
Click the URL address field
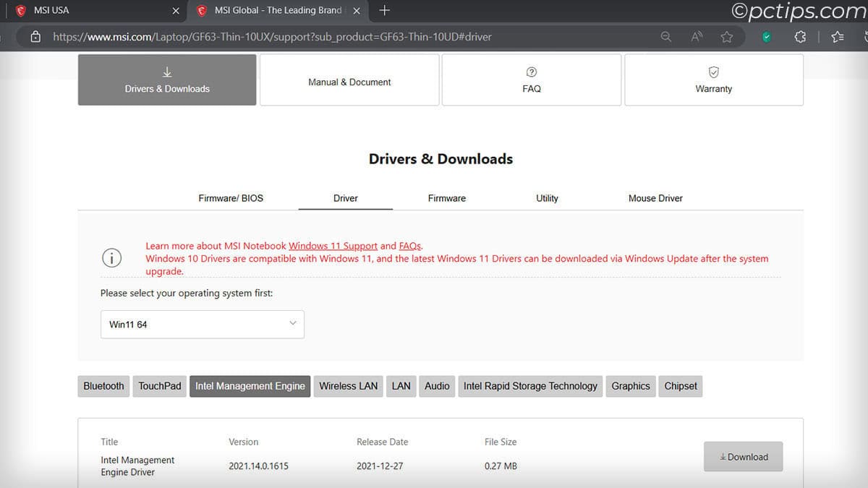(x=325, y=37)
